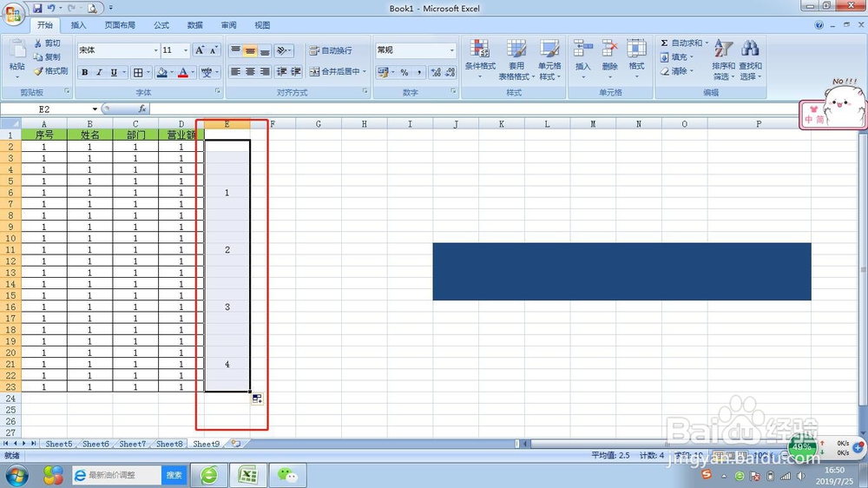Toggle center horizontal alignment
The height and width of the screenshot is (488, 868).
250,71
